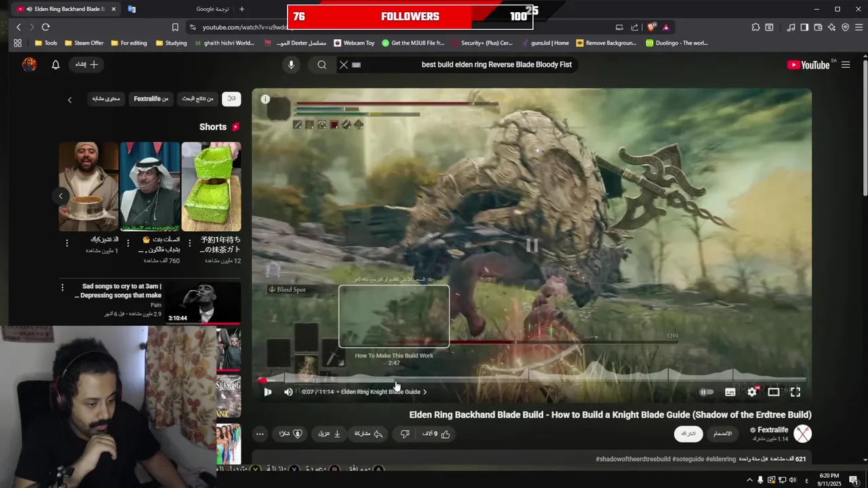Expand Elden Ring Knight Blade Guide chapter
This screenshot has width=868, height=488.
[x=384, y=392]
